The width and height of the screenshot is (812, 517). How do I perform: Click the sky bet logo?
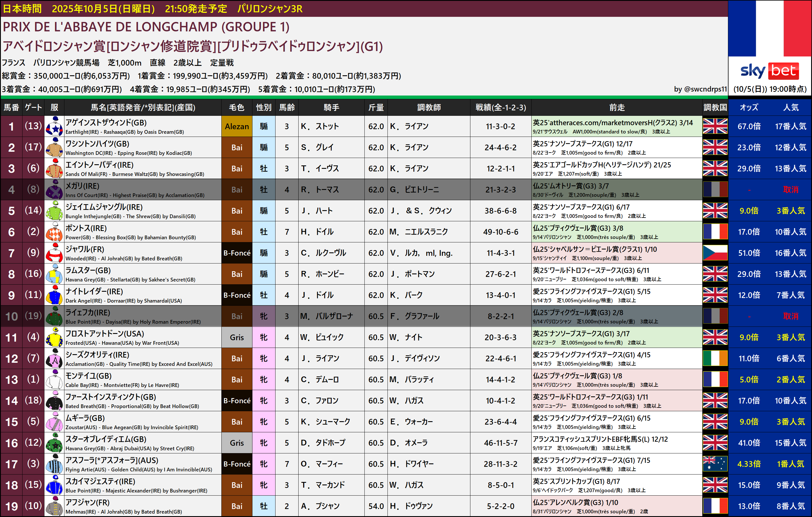pyautogui.click(x=770, y=71)
